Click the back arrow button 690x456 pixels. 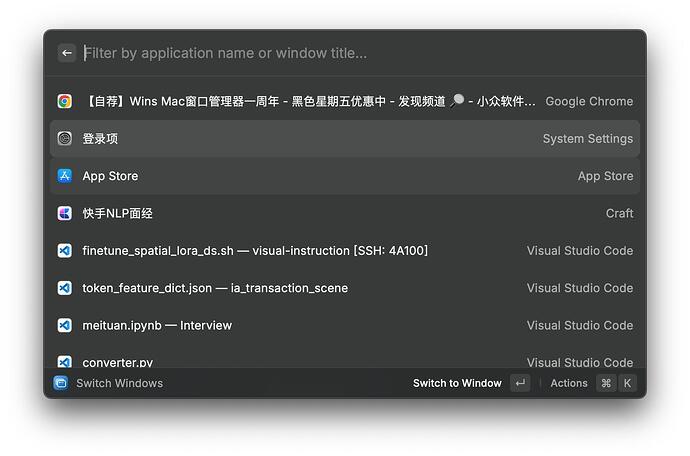click(67, 53)
